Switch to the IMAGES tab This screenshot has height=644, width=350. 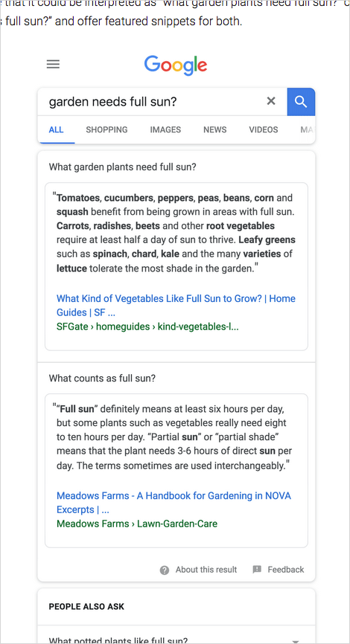[165, 130]
